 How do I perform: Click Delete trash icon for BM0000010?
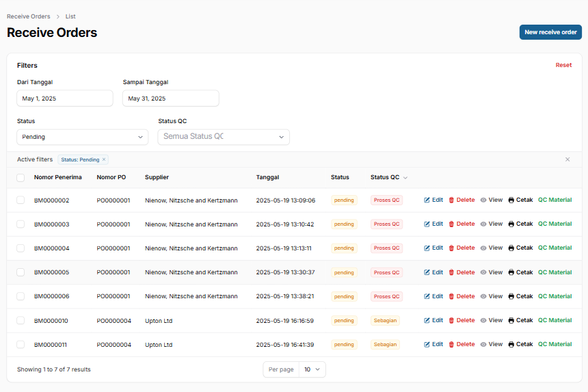pyautogui.click(x=451, y=320)
